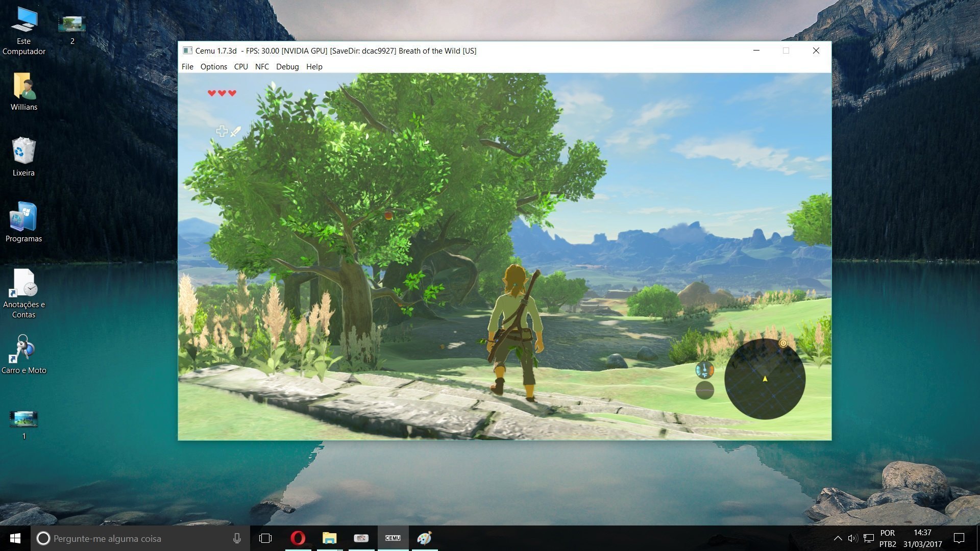Maximize the Cemu window
Viewport: 980px width, 551px height.
click(786, 51)
